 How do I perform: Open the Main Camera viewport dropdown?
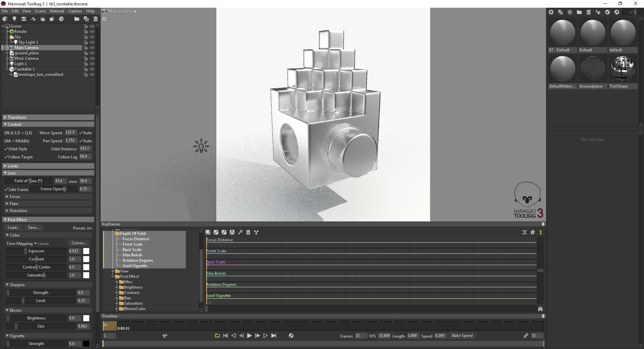pos(119,11)
